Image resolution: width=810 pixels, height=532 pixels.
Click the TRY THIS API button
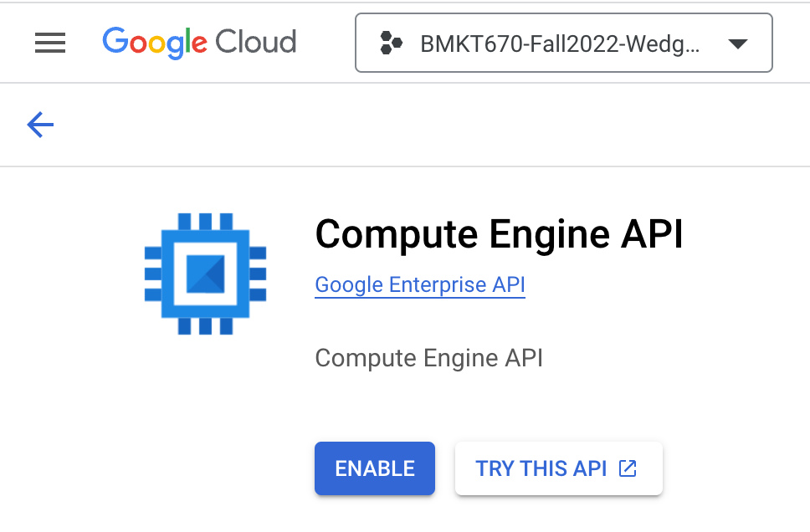click(558, 468)
